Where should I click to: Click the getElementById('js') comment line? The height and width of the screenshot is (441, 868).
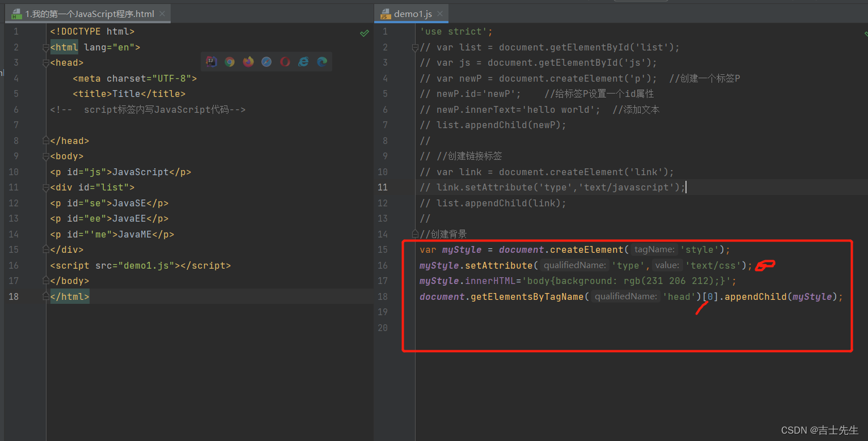click(x=538, y=63)
